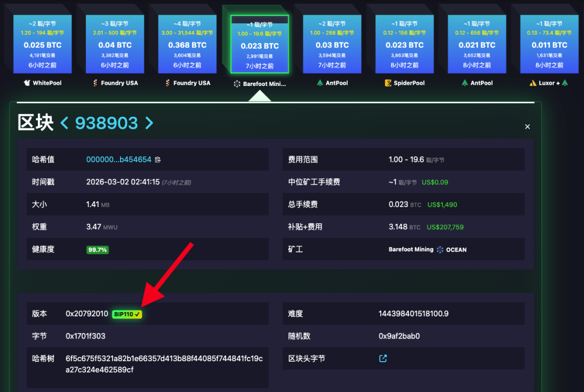
Task: Click the version value 0x20792010
Action: [87, 314]
